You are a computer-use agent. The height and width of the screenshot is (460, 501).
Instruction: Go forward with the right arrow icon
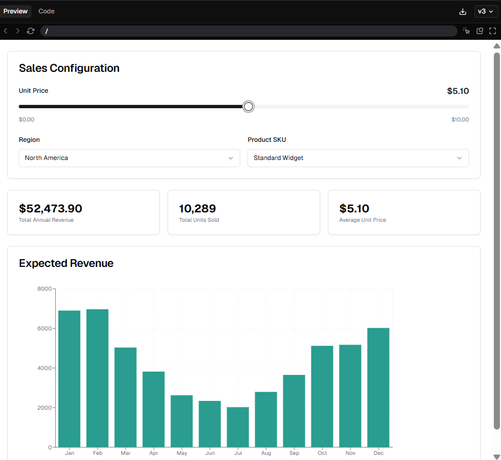(x=18, y=31)
